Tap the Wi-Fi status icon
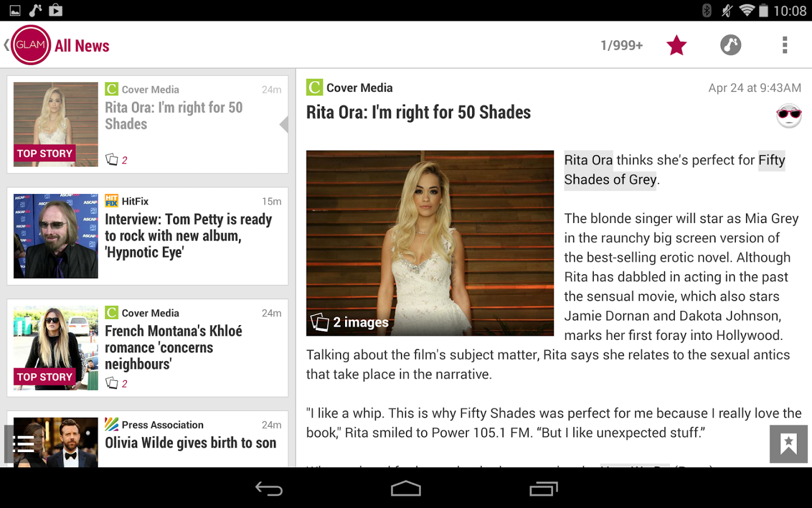812x508 pixels. 747,10
